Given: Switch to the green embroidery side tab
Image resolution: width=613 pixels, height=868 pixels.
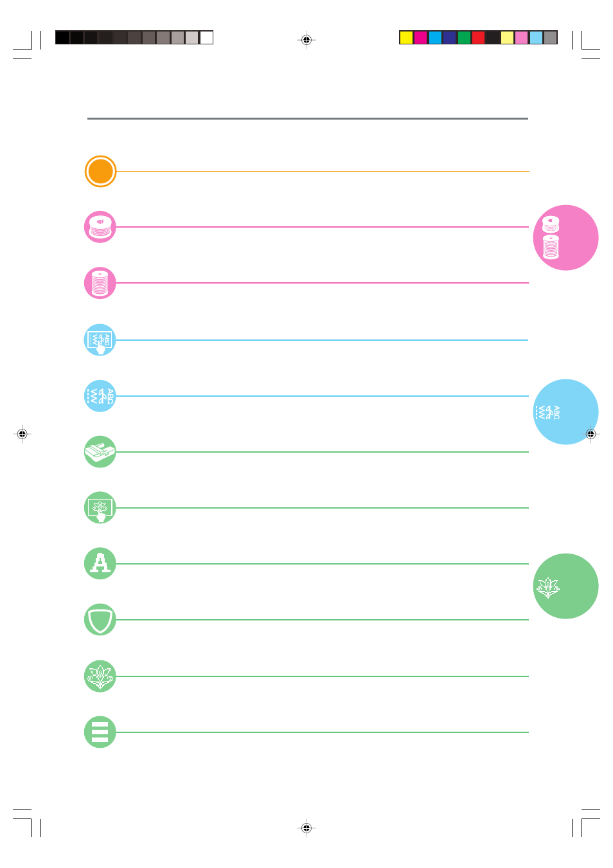Looking at the screenshot, I should (x=565, y=586).
